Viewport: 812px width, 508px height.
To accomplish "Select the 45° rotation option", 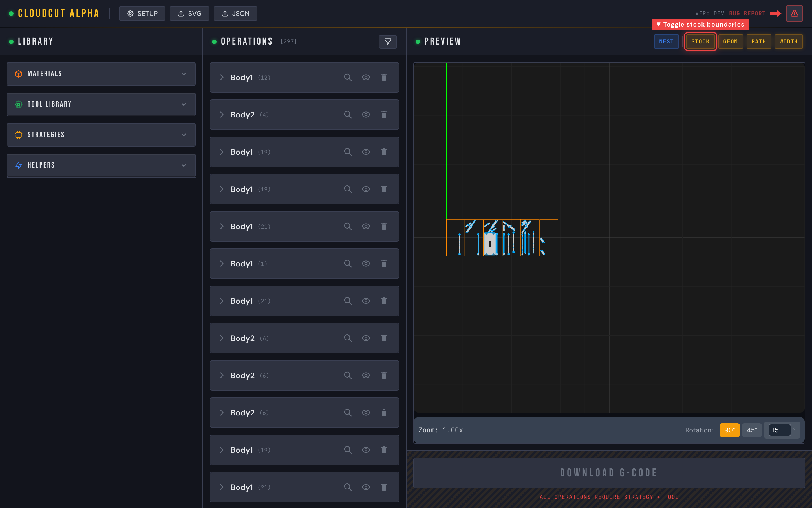I will tap(752, 430).
